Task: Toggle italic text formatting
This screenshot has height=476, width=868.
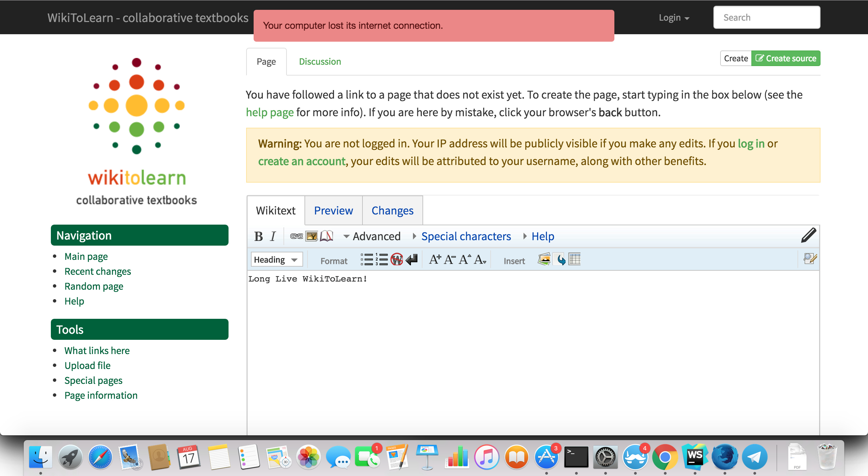Action: pos(273,236)
